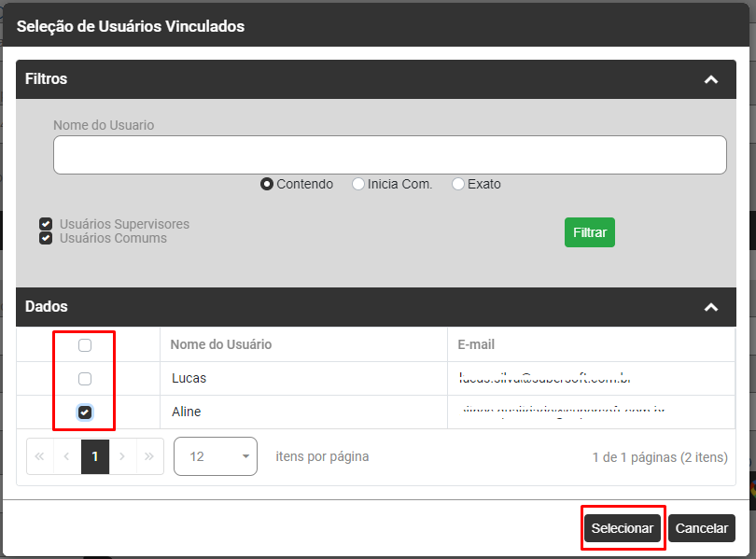The image size is (756, 559).
Task: Click the Aline name cell
Action: click(x=303, y=412)
